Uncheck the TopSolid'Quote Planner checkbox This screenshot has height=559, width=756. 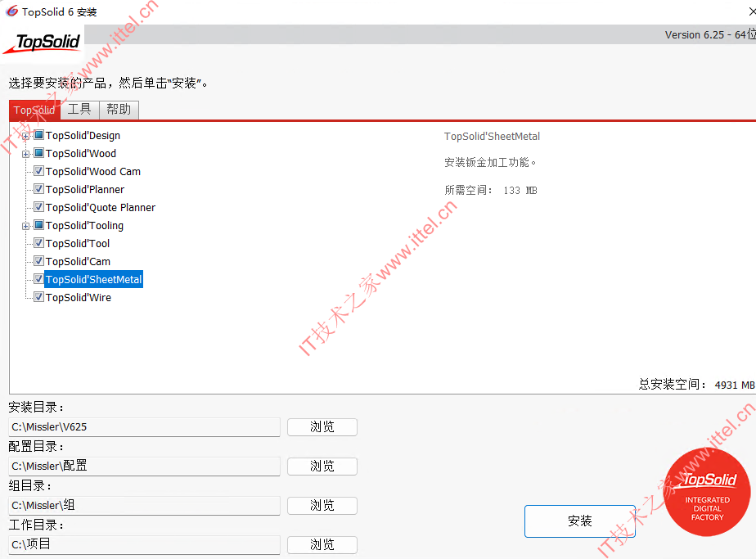click(x=39, y=207)
